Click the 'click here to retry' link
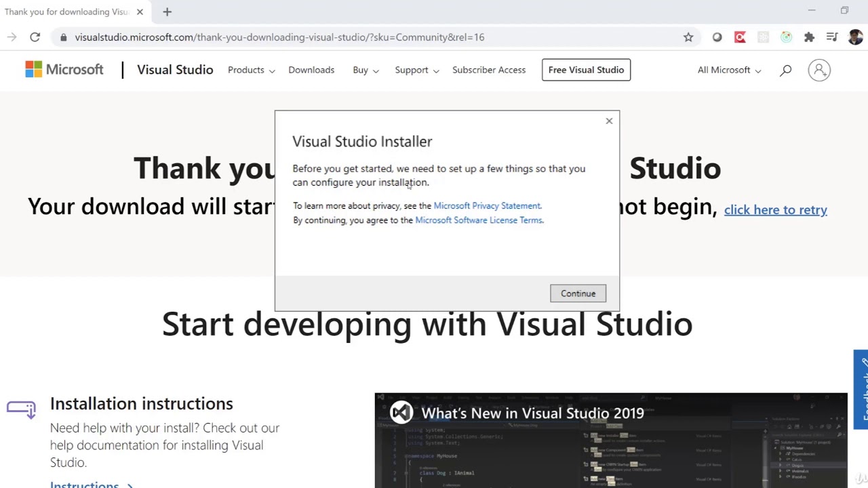Image resolution: width=868 pixels, height=488 pixels. (775, 209)
